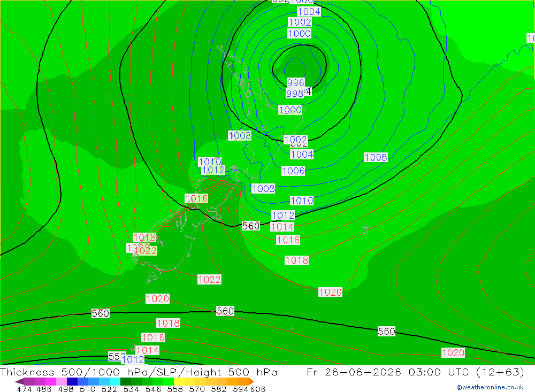Click the legend value 570
535x392 pixels.
[x=197, y=389]
